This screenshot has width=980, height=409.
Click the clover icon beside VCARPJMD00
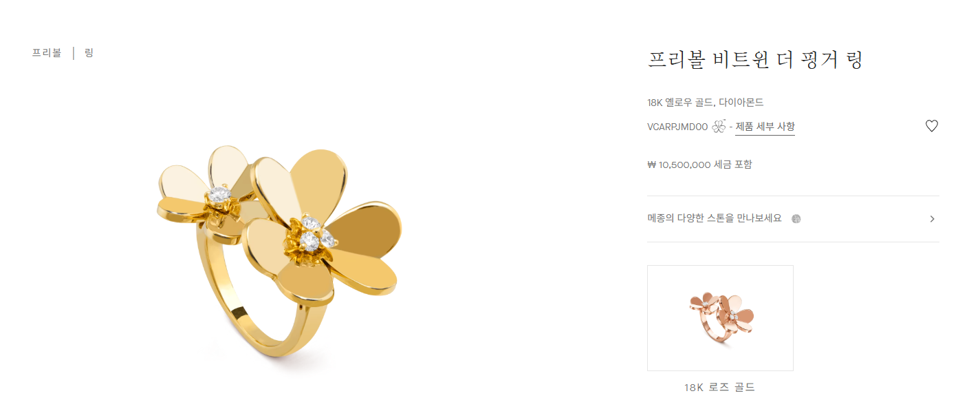[x=719, y=127]
